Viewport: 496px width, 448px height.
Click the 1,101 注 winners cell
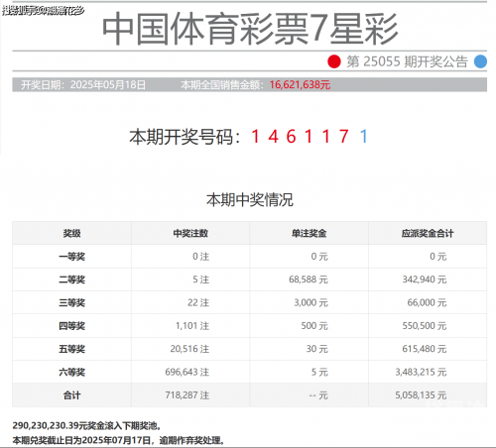coord(192,326)
